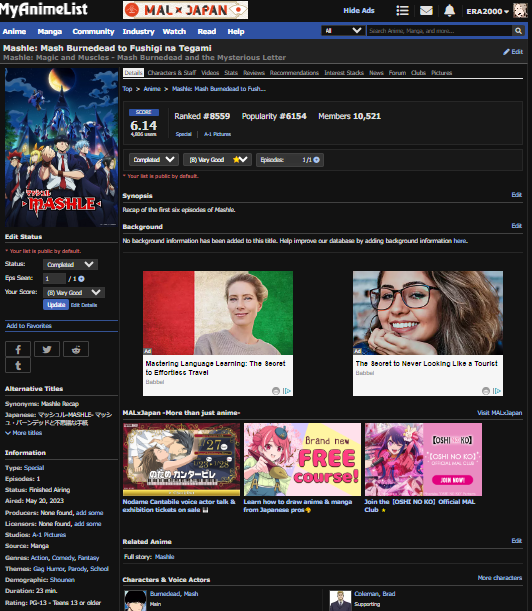Click the search magnifier button
Screen dimensions: 532x611
518,31
